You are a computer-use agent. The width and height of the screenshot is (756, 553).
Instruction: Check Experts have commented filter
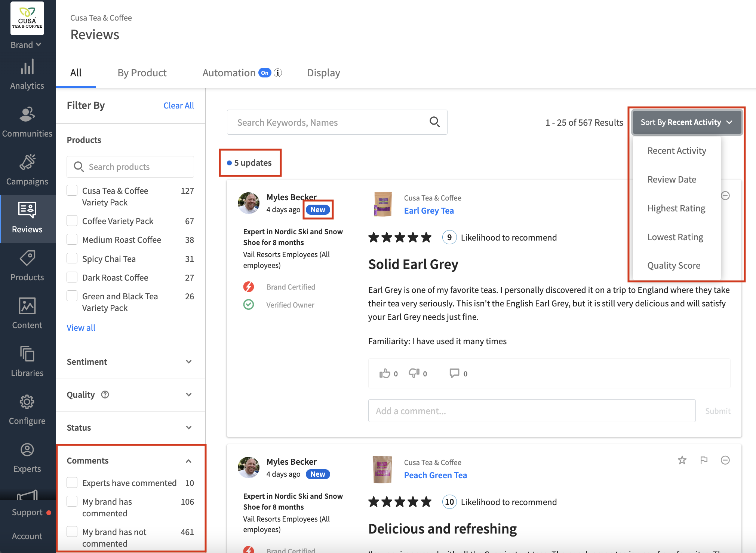tap(72, 483)
